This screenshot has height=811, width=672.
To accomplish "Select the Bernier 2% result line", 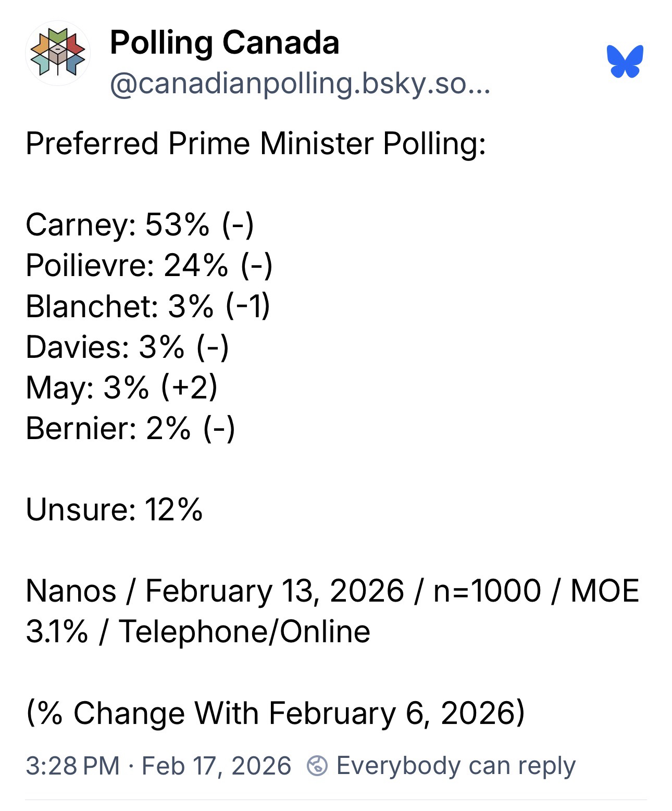I will click(130, 428).
